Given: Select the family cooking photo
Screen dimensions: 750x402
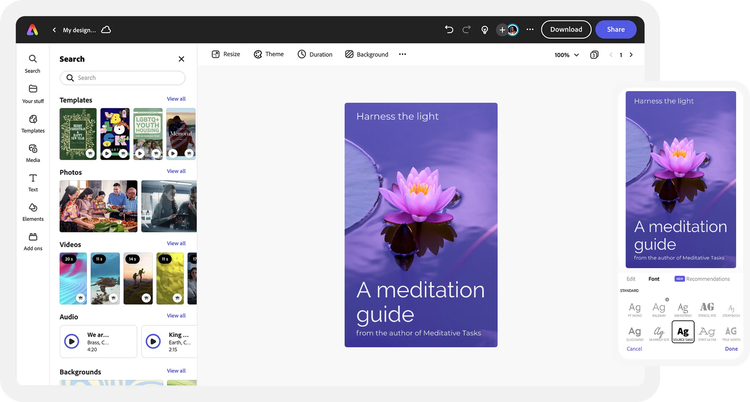Looking at the screenshot, I should (x=98, y=206).
